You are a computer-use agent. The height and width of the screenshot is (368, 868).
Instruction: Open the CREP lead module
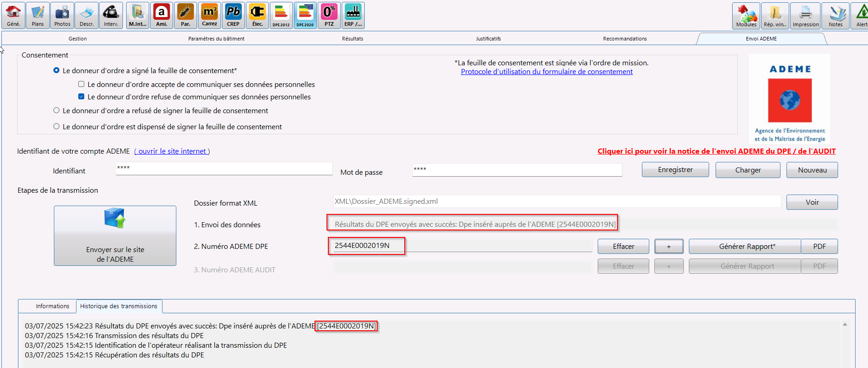(x=233, y=15)
